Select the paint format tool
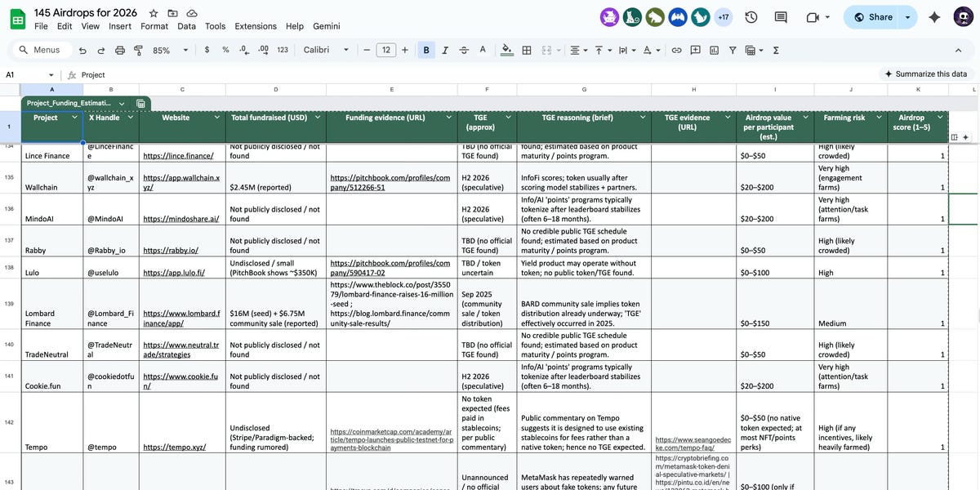 pos(138,50)
